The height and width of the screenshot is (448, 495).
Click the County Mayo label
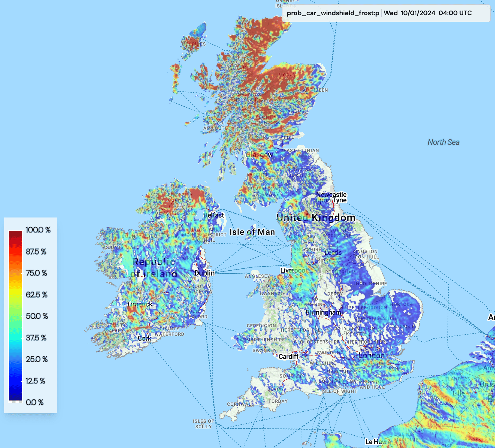[122, 247]
